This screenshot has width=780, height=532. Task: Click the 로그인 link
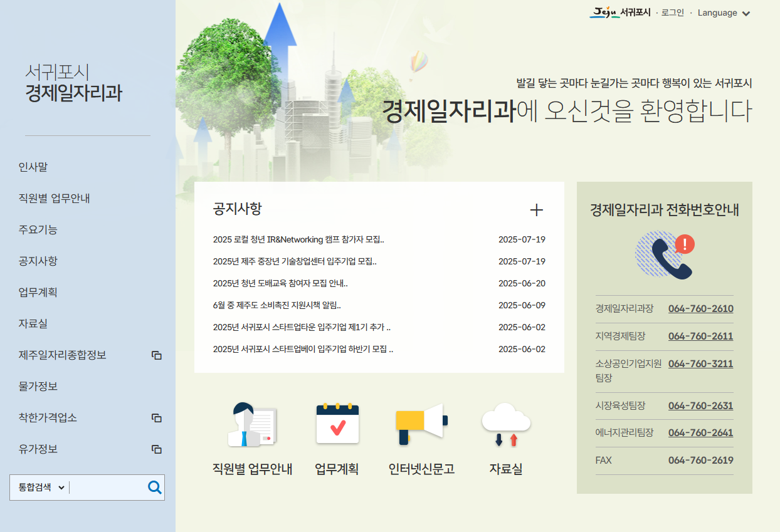pos(672,13)
